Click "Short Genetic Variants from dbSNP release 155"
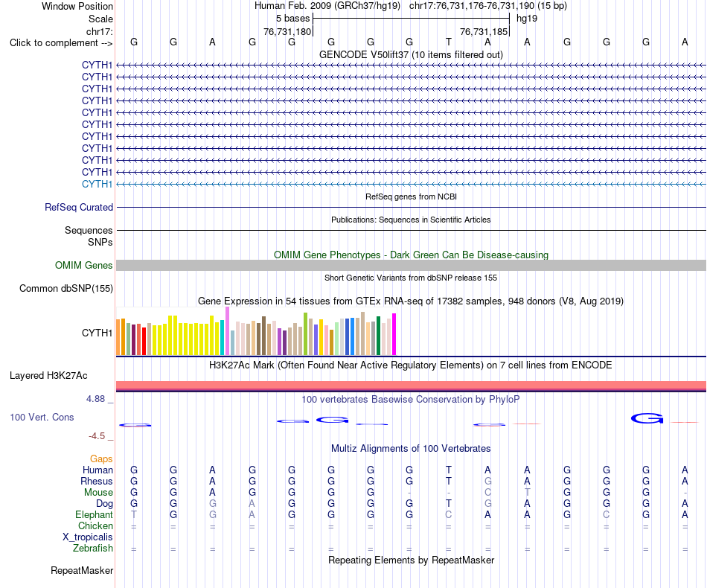 [x=411, y=278]
